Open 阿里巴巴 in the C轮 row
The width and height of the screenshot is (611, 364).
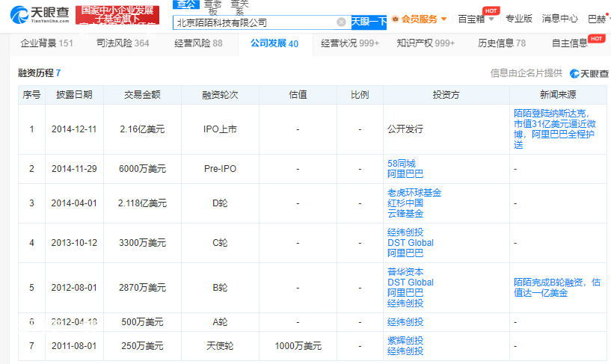pos(405,253)
